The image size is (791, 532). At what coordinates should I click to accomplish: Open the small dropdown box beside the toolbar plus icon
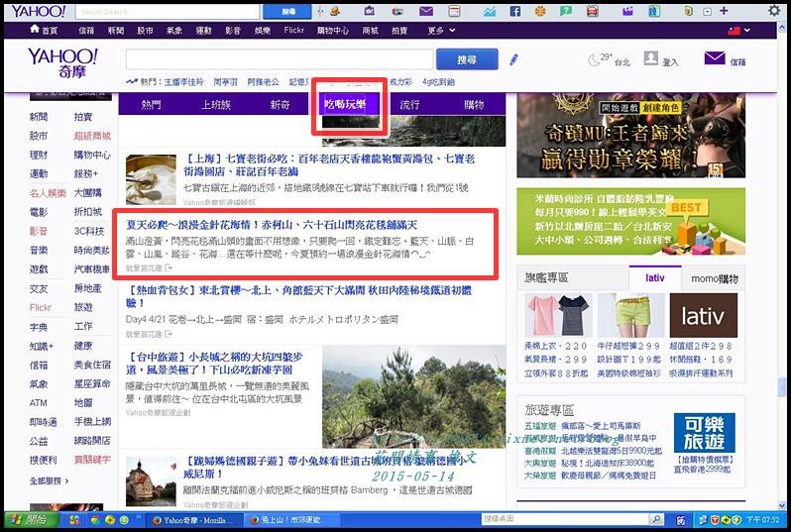pyautogui.click(x=708, y=11)
